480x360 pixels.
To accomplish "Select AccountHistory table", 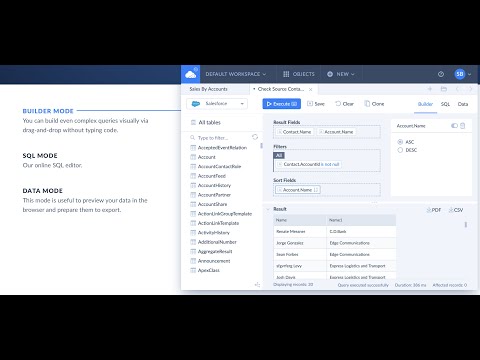I will pyautogui.click(x=214, y=185).
